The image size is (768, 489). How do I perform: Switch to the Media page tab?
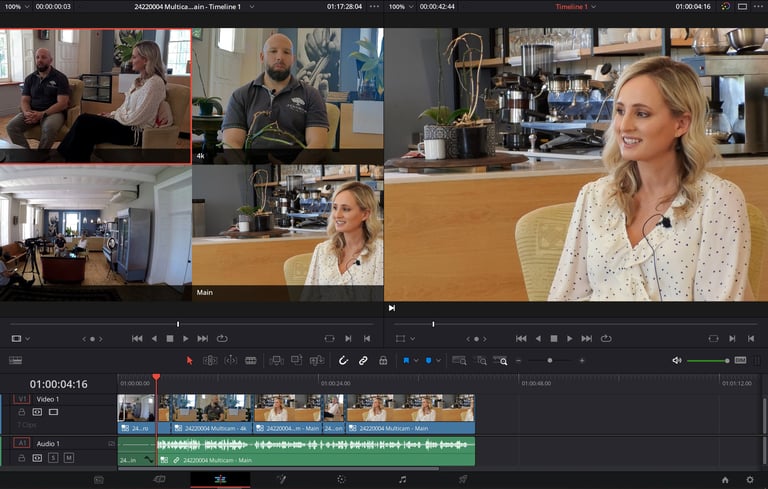[99, 480]
